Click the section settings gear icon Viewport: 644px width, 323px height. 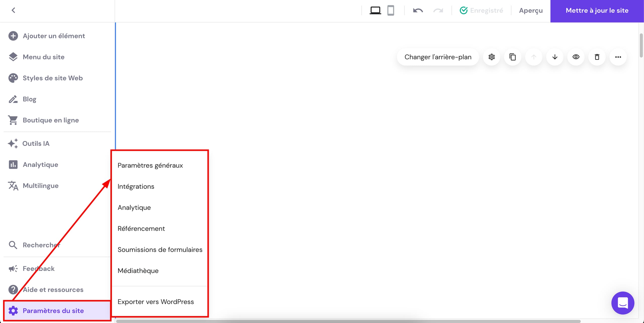(492, 57)
